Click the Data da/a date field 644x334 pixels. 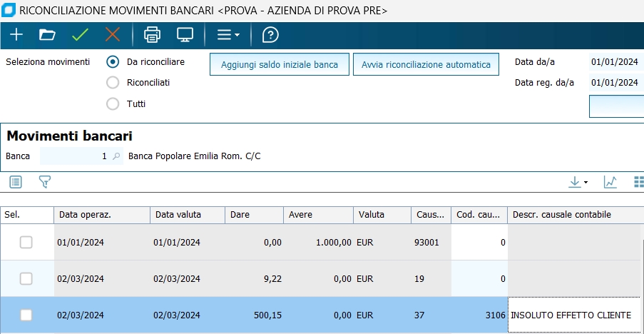(x=616, y=62)
